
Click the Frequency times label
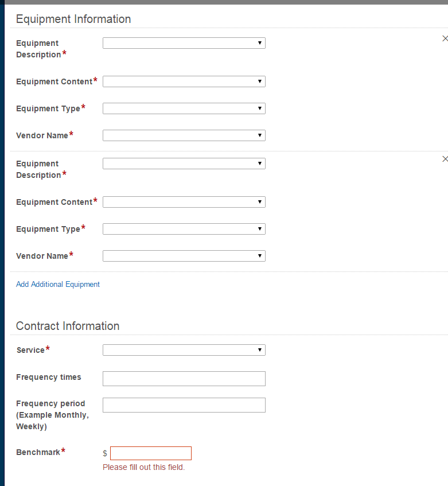49,377
